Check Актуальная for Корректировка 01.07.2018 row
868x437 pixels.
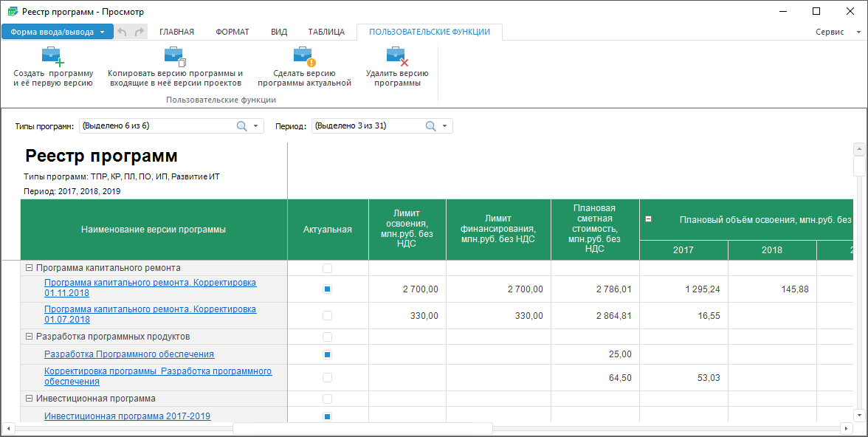click(x=328, y=316)
